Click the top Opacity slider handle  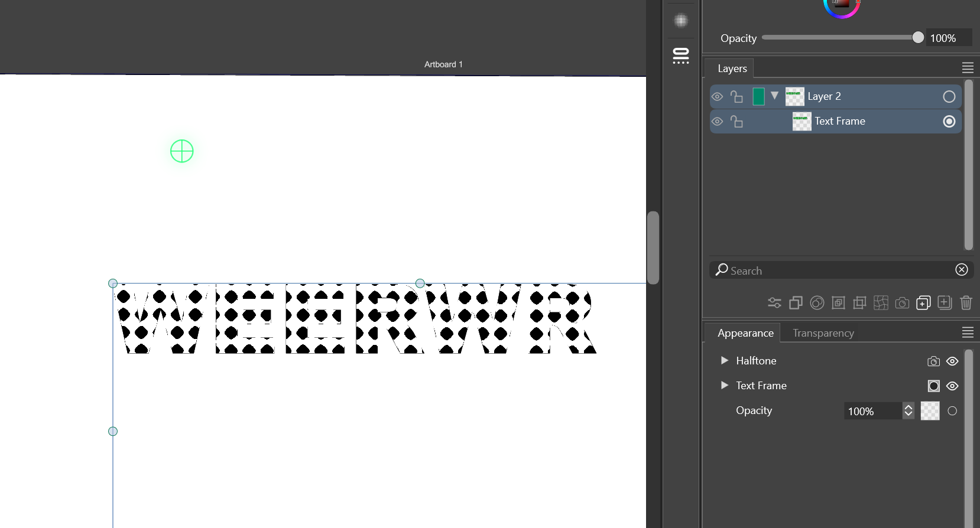coord(918,38)
